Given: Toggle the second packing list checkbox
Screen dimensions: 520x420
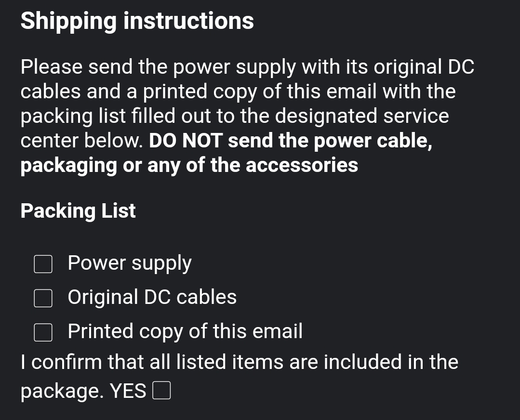Looking at the screenshot, I should [43, 298].
